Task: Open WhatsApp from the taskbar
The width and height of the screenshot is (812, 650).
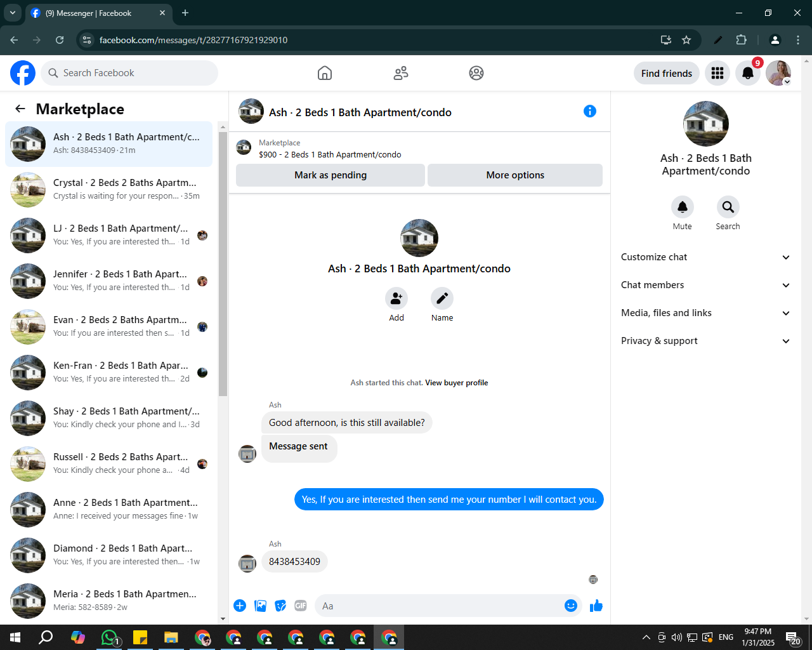Action: point(109,637)
